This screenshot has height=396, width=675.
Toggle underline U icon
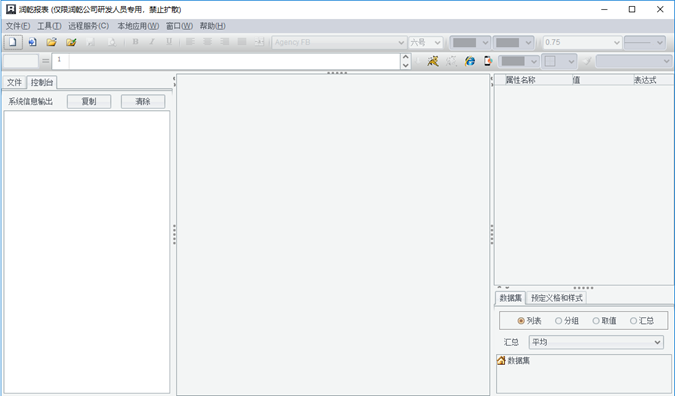pyautogui.click(x=169, y=42)
